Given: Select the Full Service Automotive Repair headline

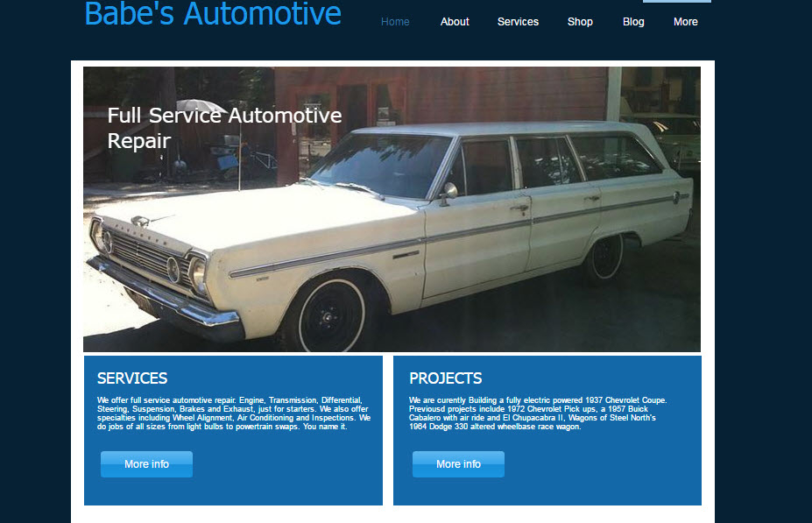Looking at the screenshot, I should tap(224, 128).
